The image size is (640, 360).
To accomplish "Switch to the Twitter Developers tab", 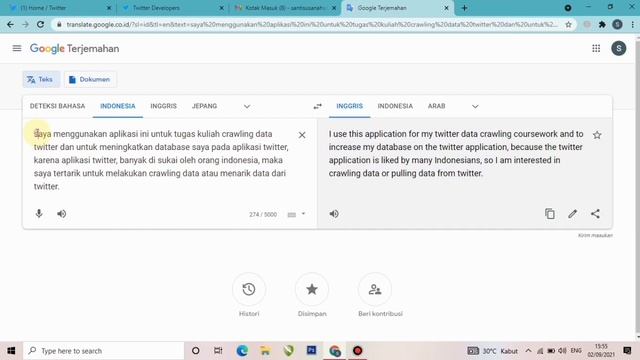I will pyautogui.click(x=173, y=8).
